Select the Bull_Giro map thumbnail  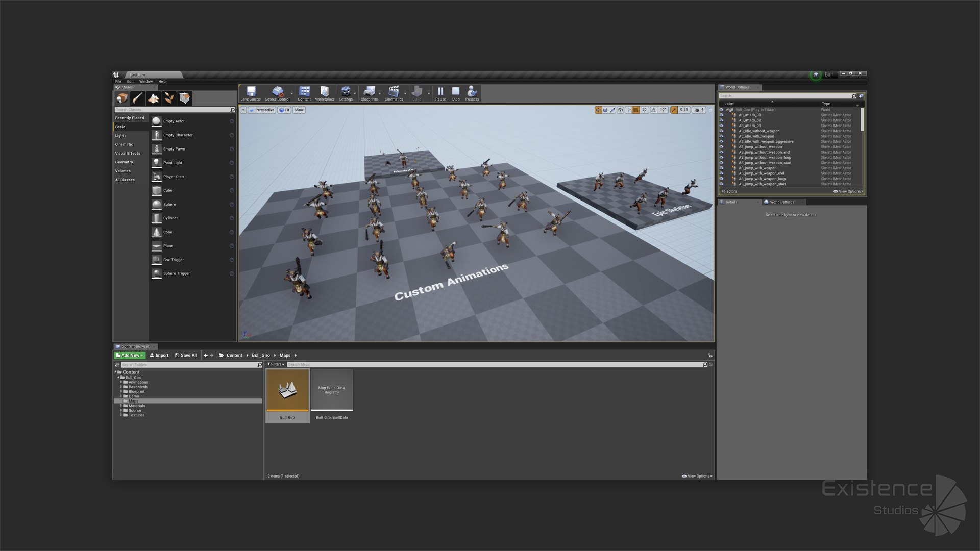(287, 390)
